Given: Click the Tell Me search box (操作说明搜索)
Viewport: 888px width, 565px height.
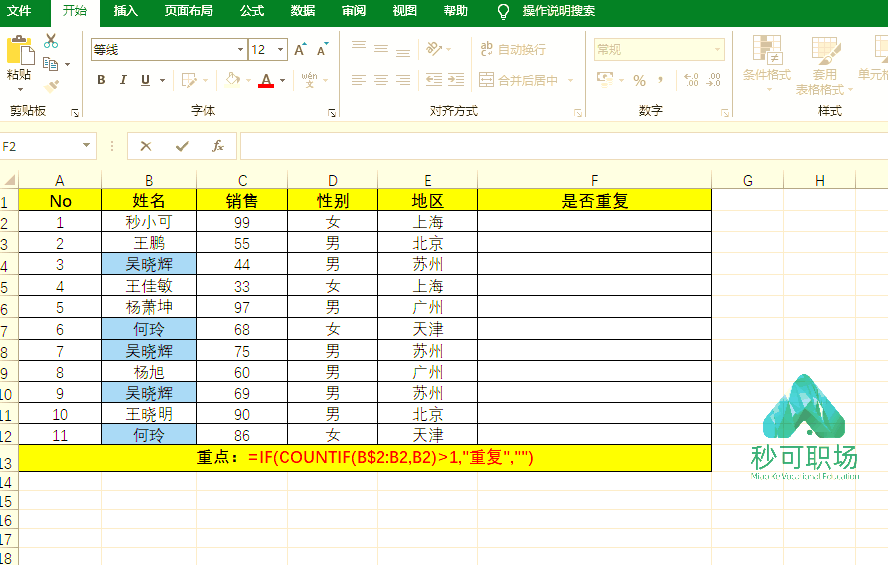Looking at the screenshot, I should tap(558, 11).
